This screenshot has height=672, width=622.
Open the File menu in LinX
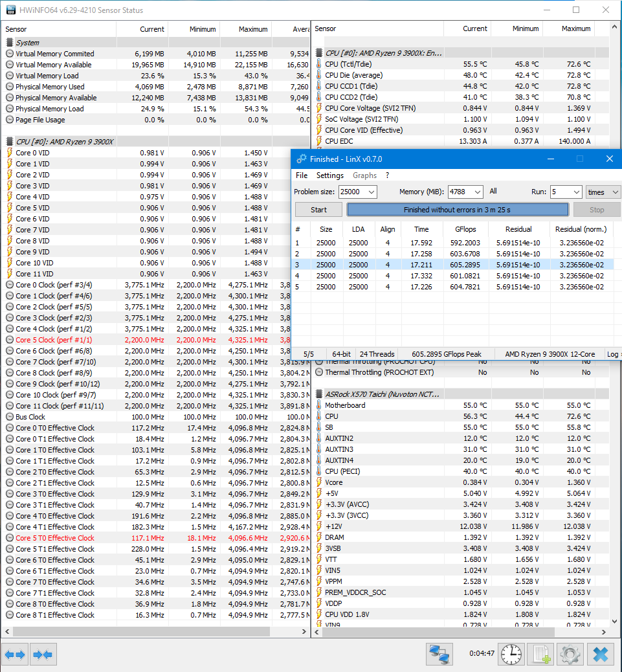(x=302, y=175)
